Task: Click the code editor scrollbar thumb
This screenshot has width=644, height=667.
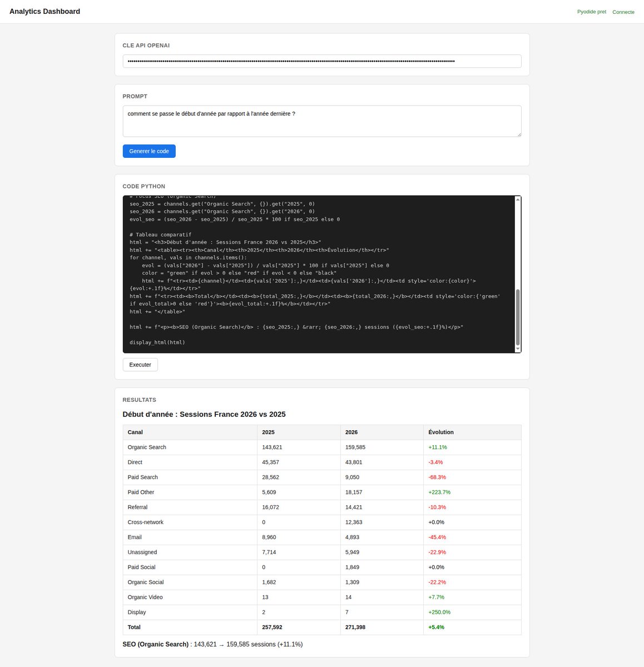Action: (x=518, y=317)
